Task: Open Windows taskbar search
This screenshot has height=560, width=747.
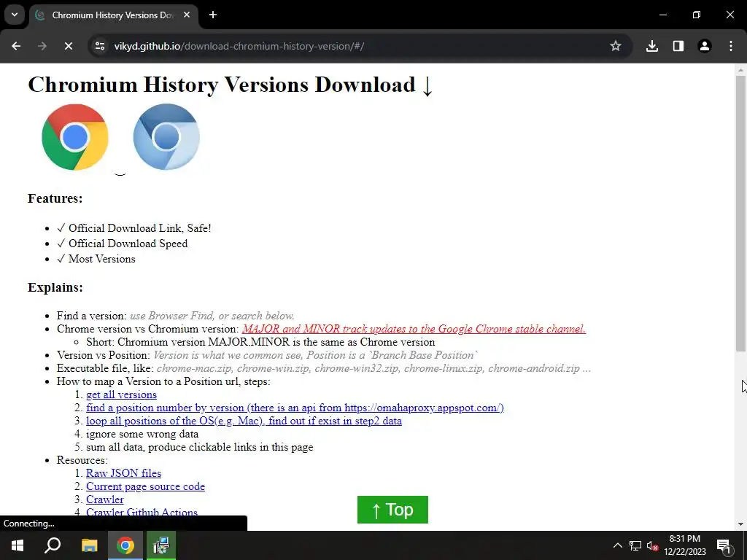Action: (x=53, y=545)
